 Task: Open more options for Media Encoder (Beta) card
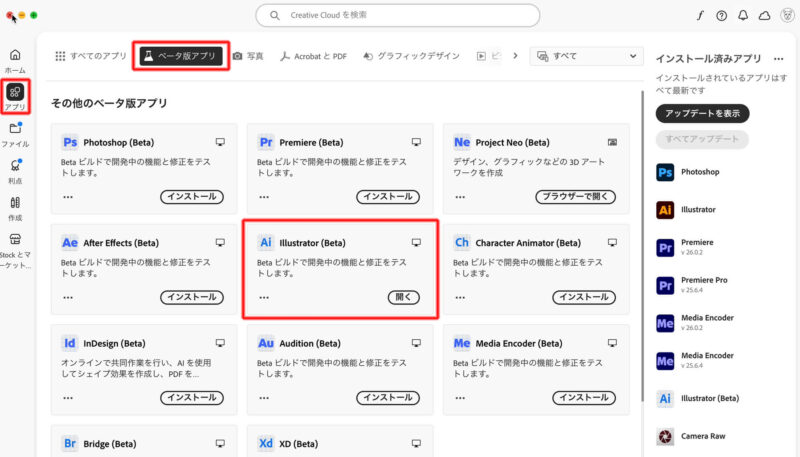(x=460, y=398)
